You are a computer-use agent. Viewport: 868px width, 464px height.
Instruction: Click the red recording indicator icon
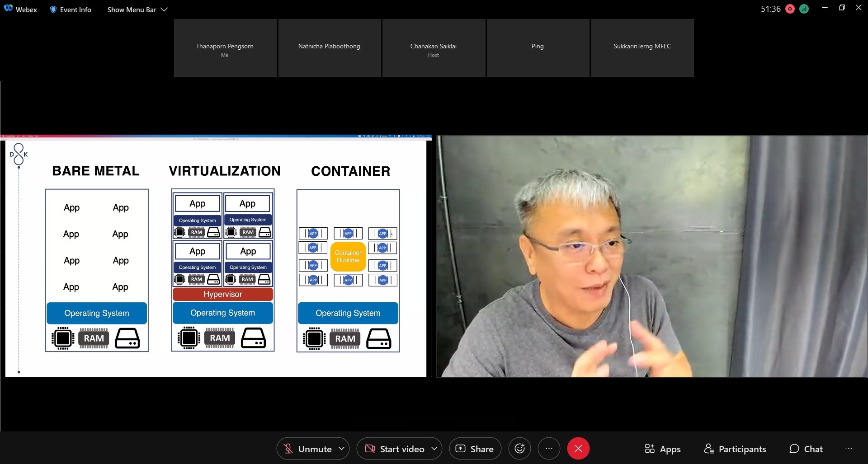tap(790, 9)
